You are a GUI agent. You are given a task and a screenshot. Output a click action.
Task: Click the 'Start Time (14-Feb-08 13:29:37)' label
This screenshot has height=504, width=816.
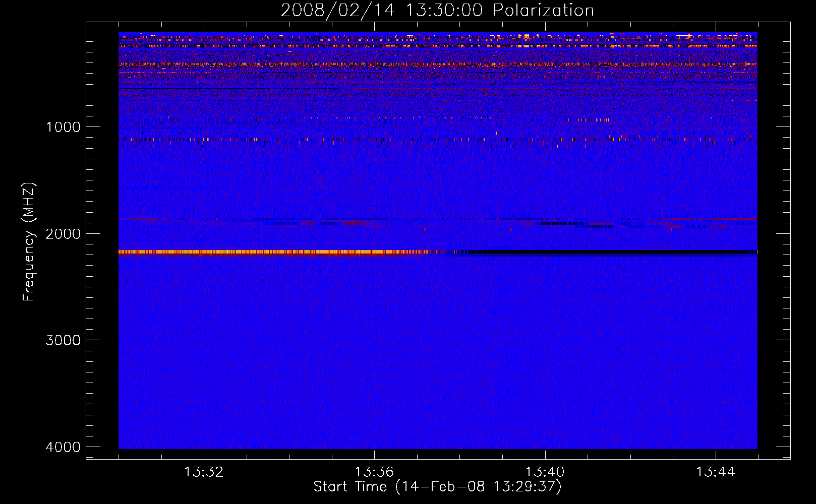(x=437, y=487)
